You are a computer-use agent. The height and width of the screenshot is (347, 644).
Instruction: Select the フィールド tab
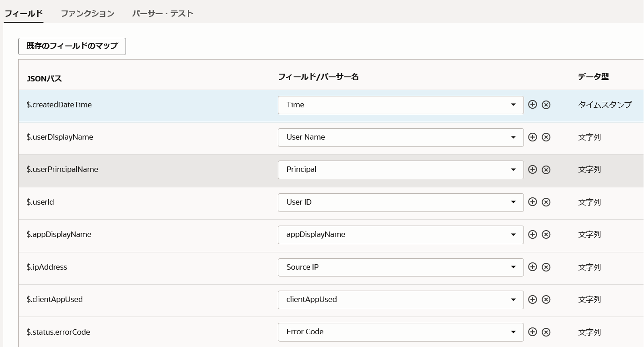pos(24,13)
